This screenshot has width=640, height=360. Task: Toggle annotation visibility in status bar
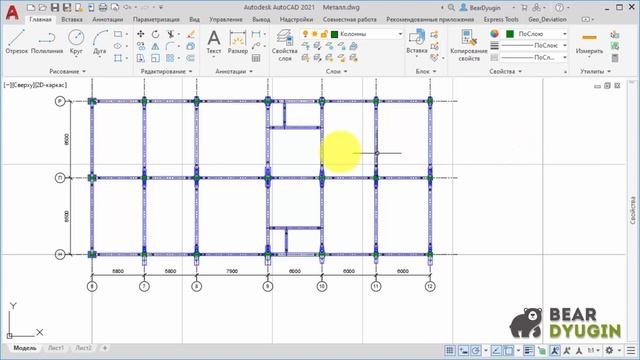555,350
